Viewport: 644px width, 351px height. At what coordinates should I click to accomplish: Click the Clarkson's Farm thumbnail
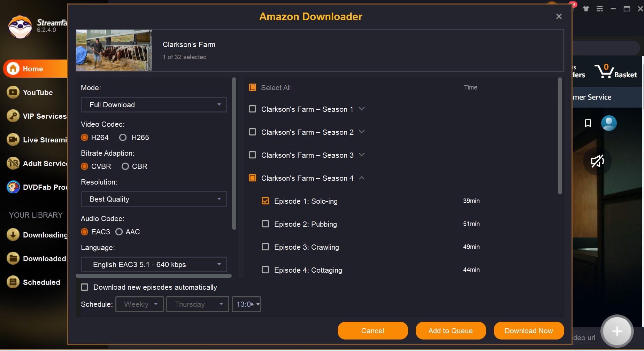coord(114,50)
